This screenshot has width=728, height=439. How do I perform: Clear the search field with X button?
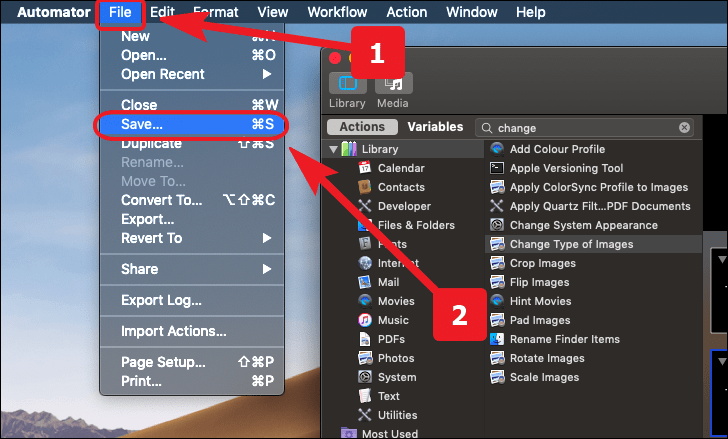click(x=684, y=128)
